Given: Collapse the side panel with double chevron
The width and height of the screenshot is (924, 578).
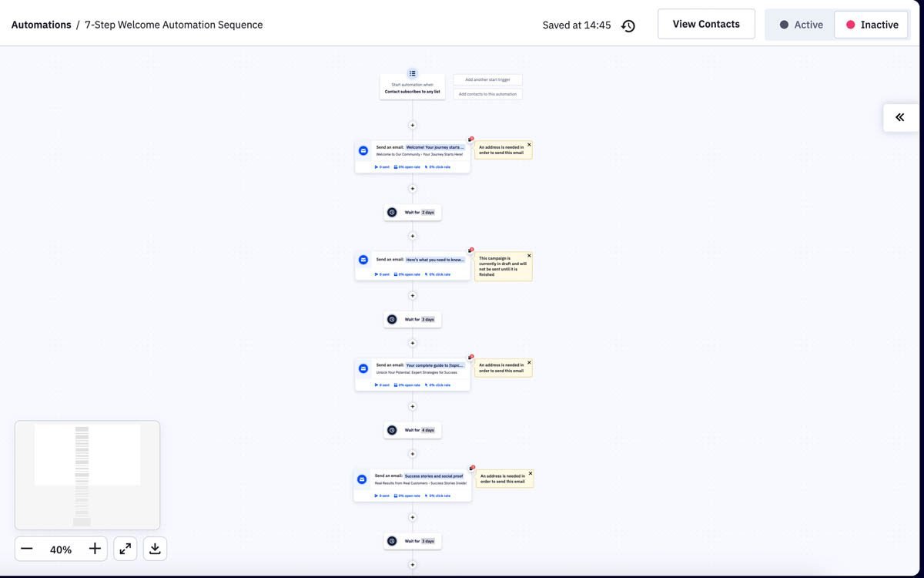Looking at the screenshot, I should tap(899, 117).
